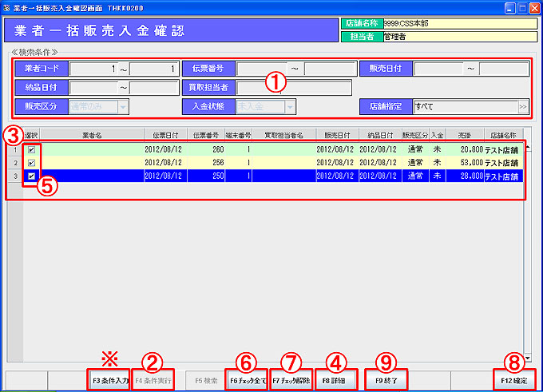Toggle the checkbox in highlighted row 3

click(x=31, y=175)
